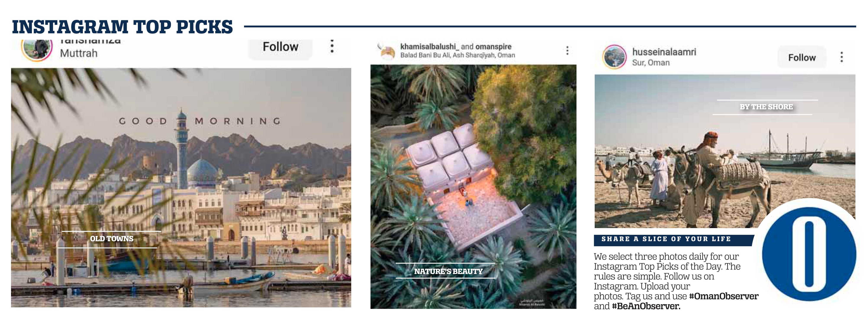Open three-dot menu on khamisalbalushi_ post
Viewport: 868px width, 324px height.
[x=567, y=51]
